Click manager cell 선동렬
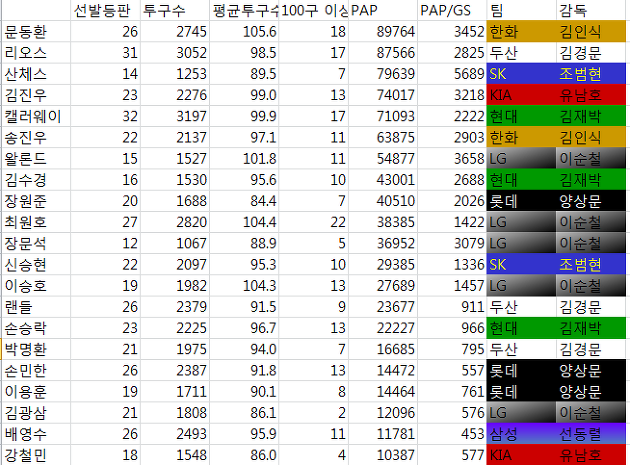The height and width of the screenshot is (465, 630). [x=593, y=434]
